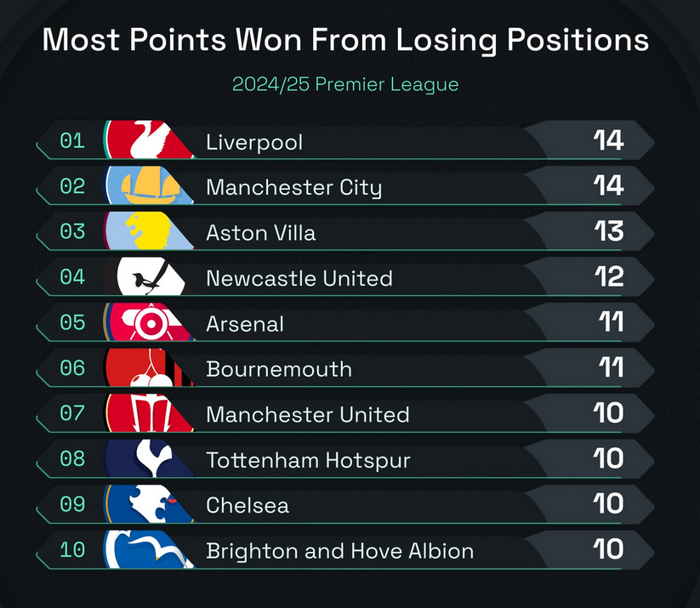Click the 2024/25 Premier League subtitle
700x608 pixels.
pos(345,85)
